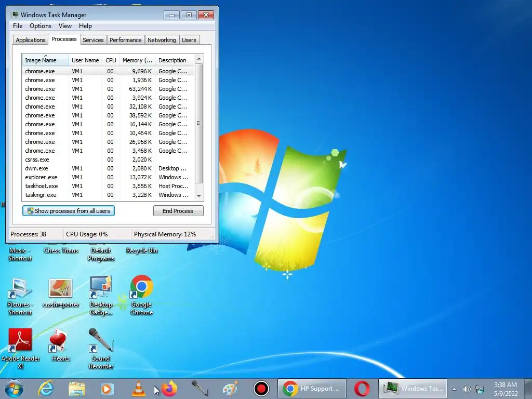Image resolution: width=532 pixels, height=399 pixels.
Task: Select Music - Shortcut desktop label
Action: click(20, 254)
